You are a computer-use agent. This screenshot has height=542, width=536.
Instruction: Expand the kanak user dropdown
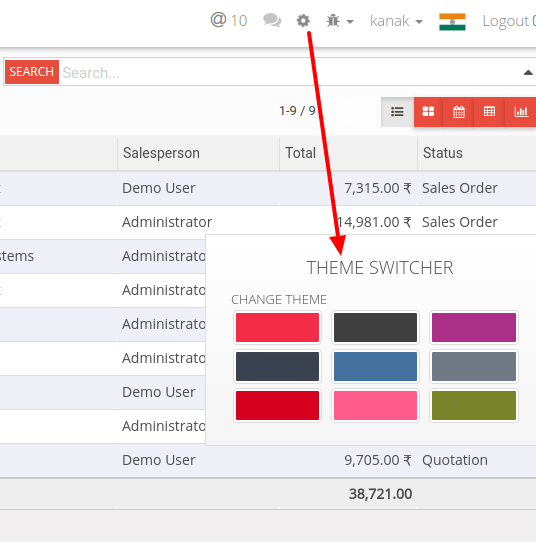tap(396, 21)
